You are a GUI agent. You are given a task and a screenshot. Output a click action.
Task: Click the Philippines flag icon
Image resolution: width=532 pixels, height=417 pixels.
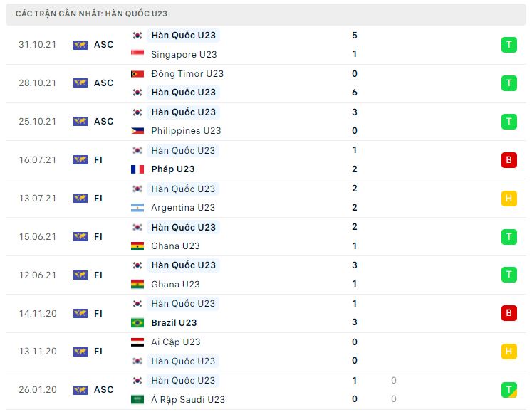click(137, 130)
